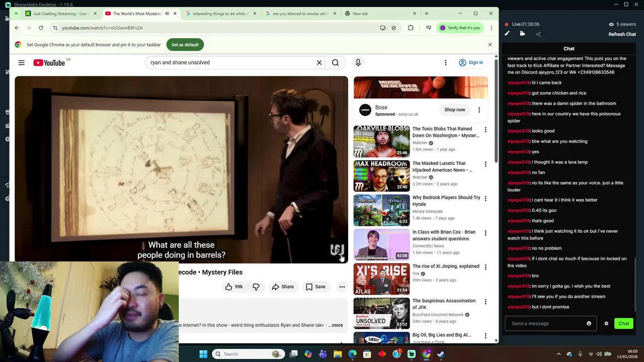644x362 pixels.
Task: Open menu for The Masked Lunatic video
Action: (x=486, y=164)
